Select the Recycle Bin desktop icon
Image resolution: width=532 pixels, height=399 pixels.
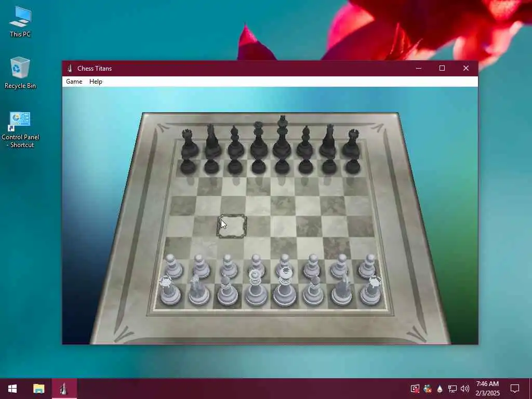click(20, 73)
